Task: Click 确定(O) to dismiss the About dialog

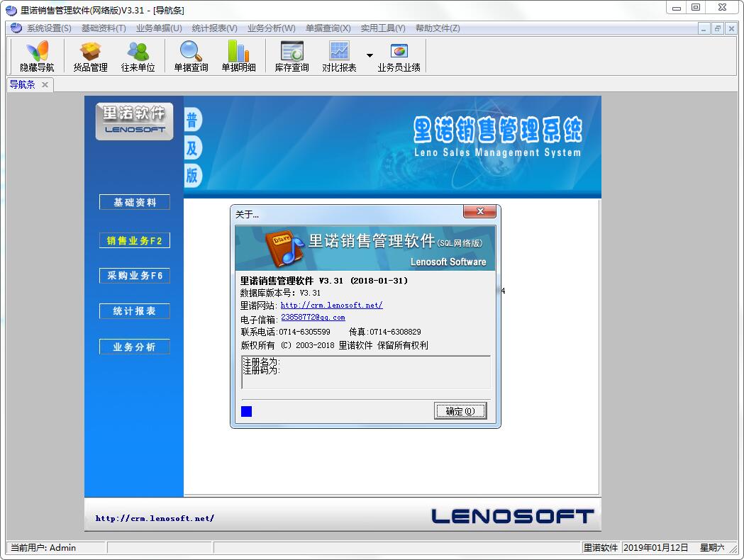Action: click(x=460, y=410)
